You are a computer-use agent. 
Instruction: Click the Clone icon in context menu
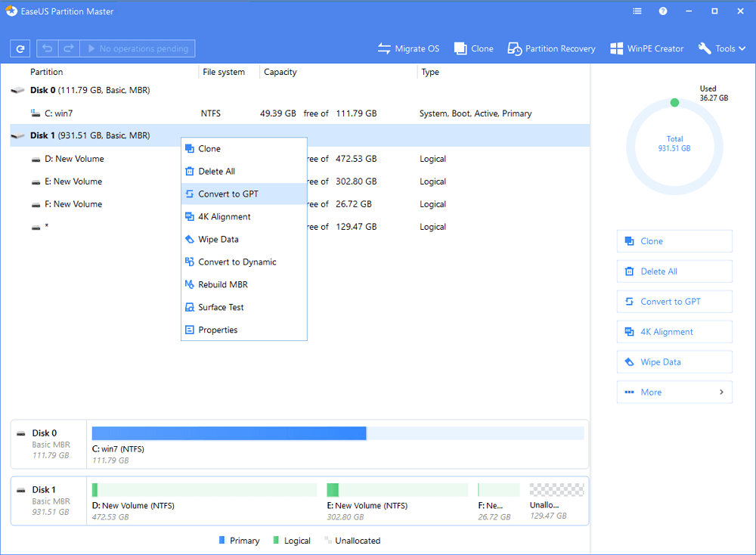click(x=190, y=148)
